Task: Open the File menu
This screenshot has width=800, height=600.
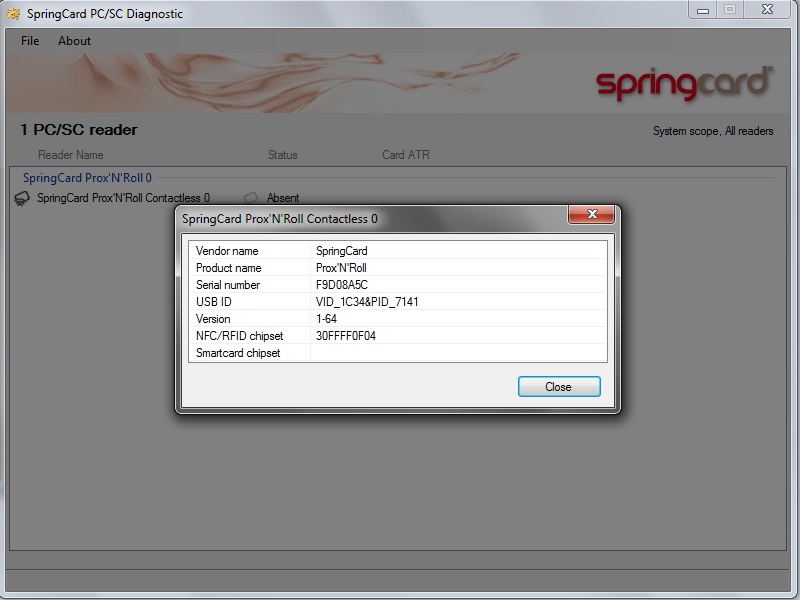Action: 30,41
